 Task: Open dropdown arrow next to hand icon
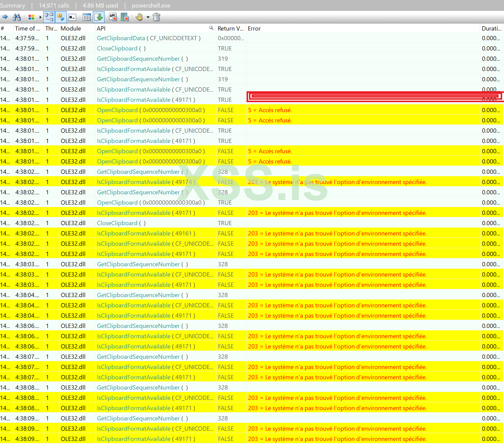tap(148, 17)
